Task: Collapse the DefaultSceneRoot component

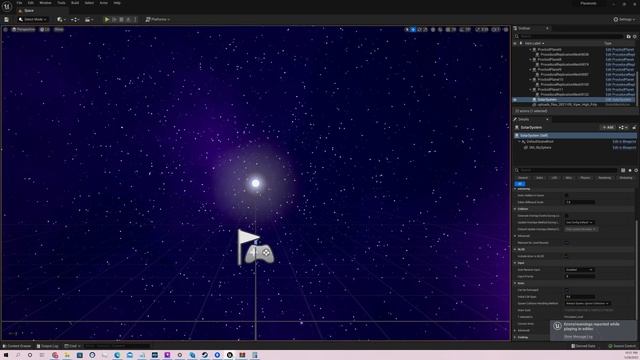Action: [x=520, y=142]
